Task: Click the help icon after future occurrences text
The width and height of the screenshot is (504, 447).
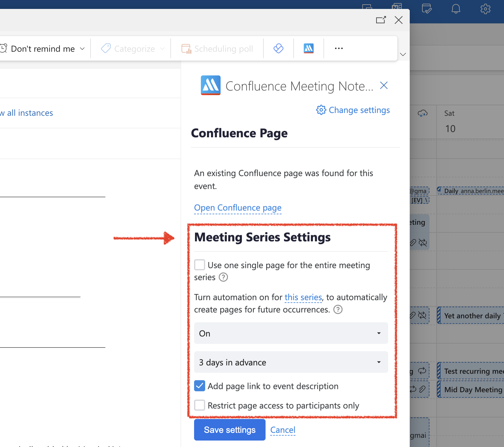Action: point(338,309)
